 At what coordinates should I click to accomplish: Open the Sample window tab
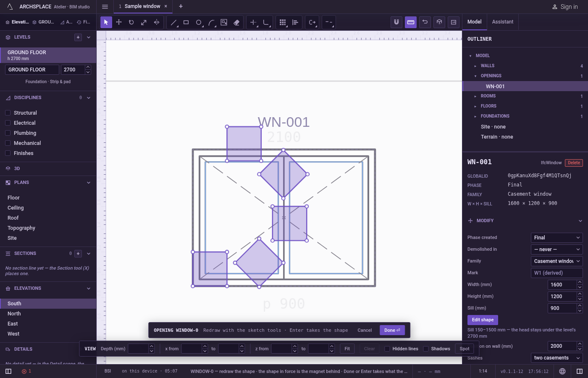142,6
